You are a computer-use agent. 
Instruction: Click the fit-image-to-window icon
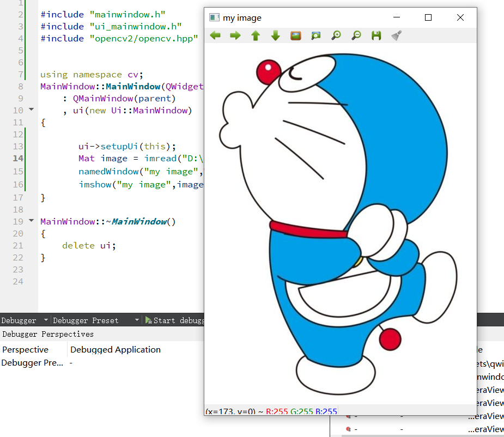pyautogui.click(x=316, y=35)
